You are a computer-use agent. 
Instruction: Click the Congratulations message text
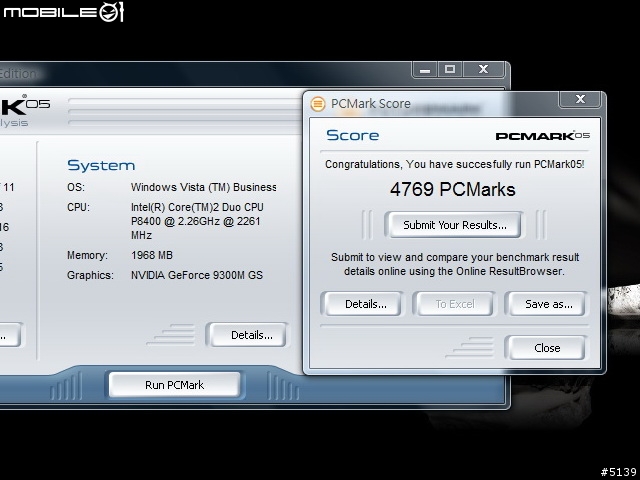click(x=454, y=164)
